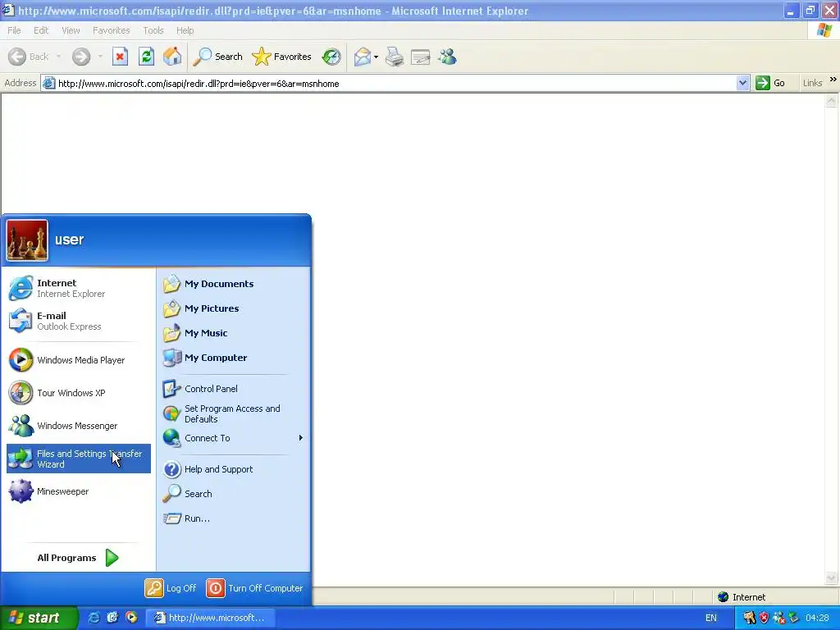Open Control Panel
Screen dimensions: 840x630
235,389
